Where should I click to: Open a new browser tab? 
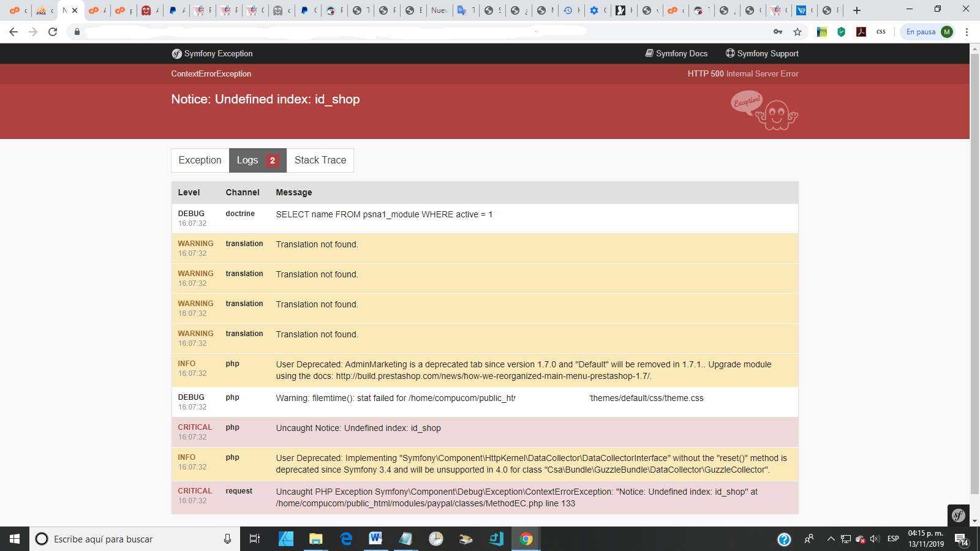857,10
